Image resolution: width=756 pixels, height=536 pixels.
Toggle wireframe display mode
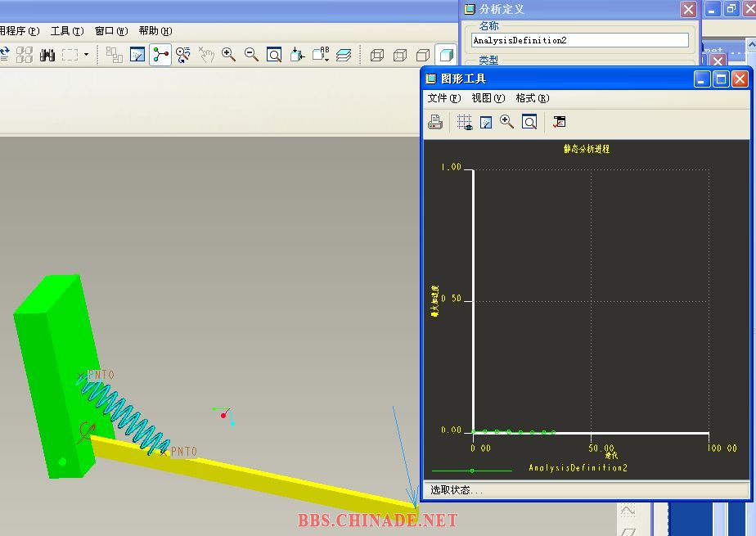tap(377, 55)
